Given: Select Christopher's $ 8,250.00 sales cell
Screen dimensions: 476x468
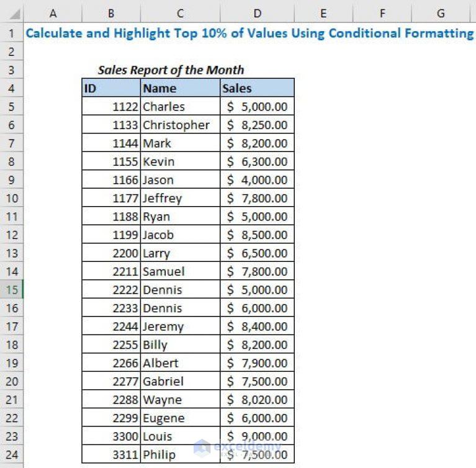Looking at the screenshot, I should 257,125.
